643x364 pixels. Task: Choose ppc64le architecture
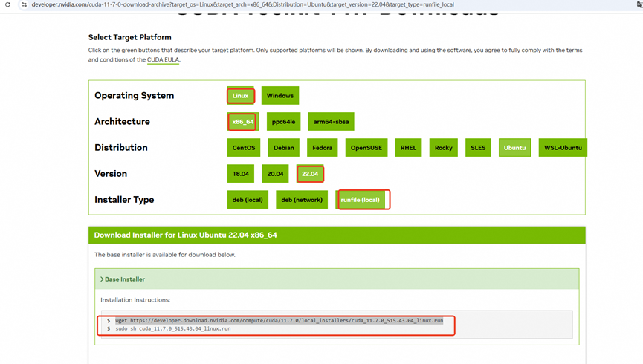click(x=283, y=122)
